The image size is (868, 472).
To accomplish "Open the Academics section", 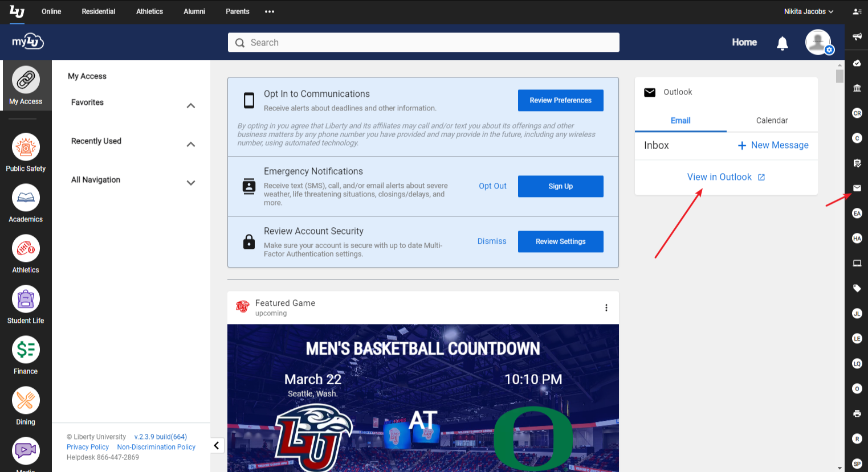I will click(26, 203).
